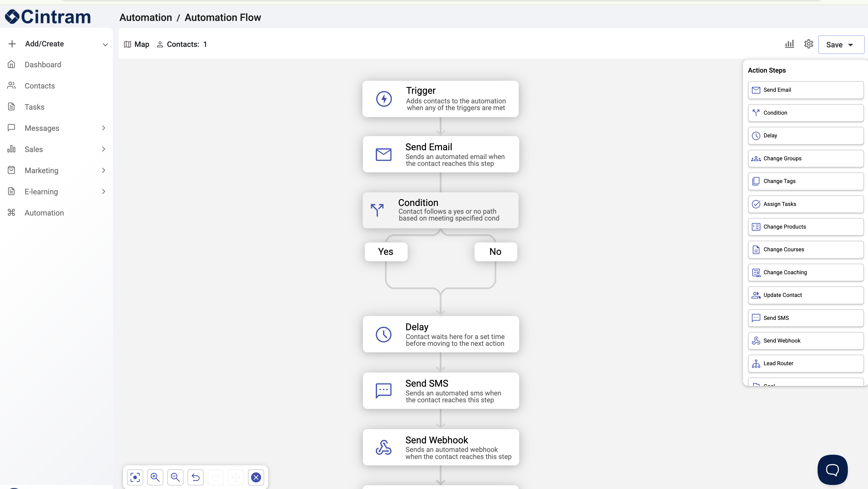Go to Dashboard in sidebar
Image resolution: width=868 pixels, height=489 pixels.
(x=43, y=65)
